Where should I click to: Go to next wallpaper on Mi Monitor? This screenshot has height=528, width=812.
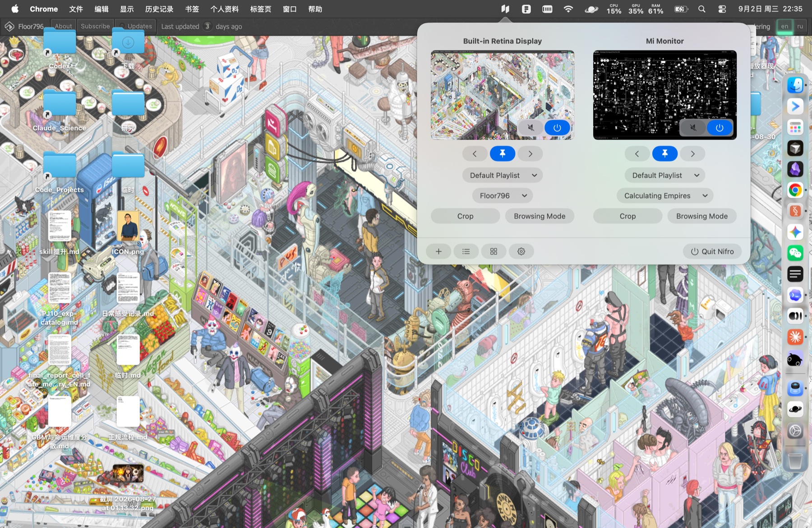[693, 154]
